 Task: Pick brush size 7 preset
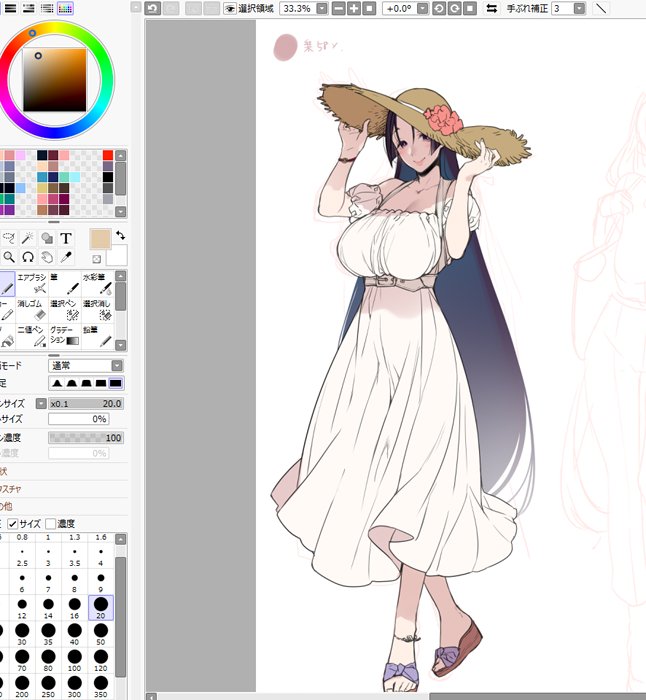coord(48,582)
